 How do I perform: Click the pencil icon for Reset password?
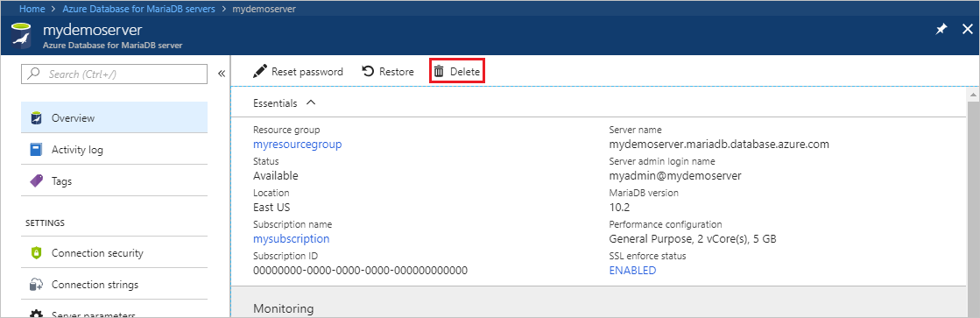point(259,71)
